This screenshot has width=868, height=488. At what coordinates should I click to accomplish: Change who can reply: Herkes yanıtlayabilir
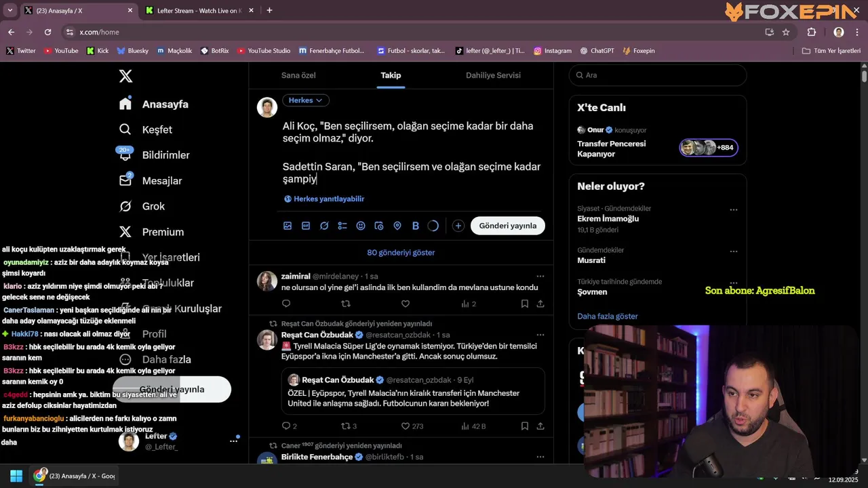[x=324, y=199]
